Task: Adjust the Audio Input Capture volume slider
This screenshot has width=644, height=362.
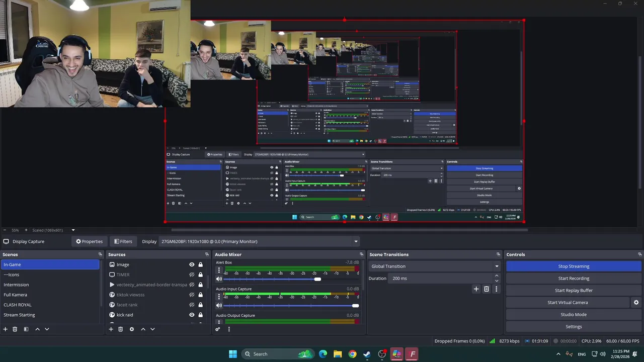Action: 356,305
